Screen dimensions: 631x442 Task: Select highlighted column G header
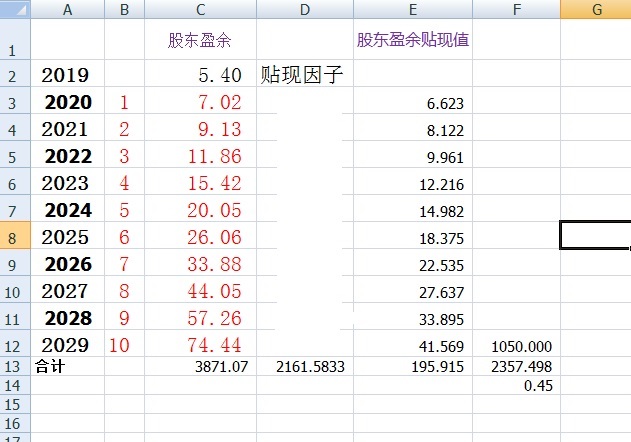tap(596, 9)
